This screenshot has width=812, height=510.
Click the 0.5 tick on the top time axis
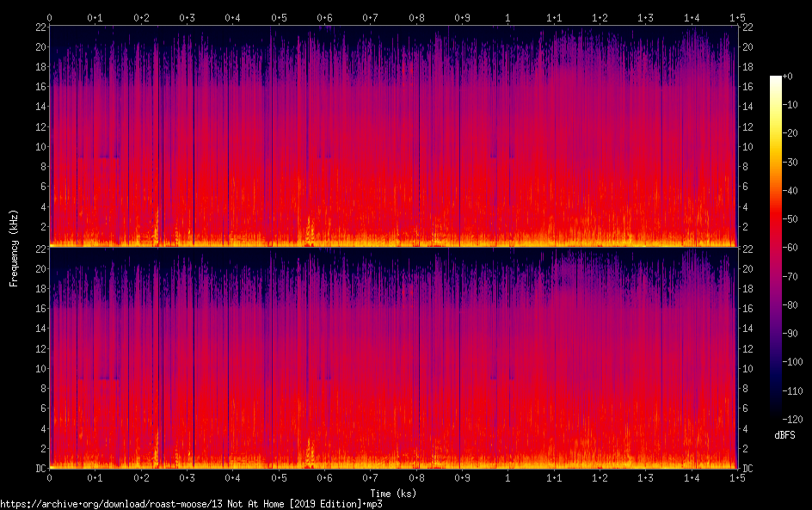(x=279, y=17)
